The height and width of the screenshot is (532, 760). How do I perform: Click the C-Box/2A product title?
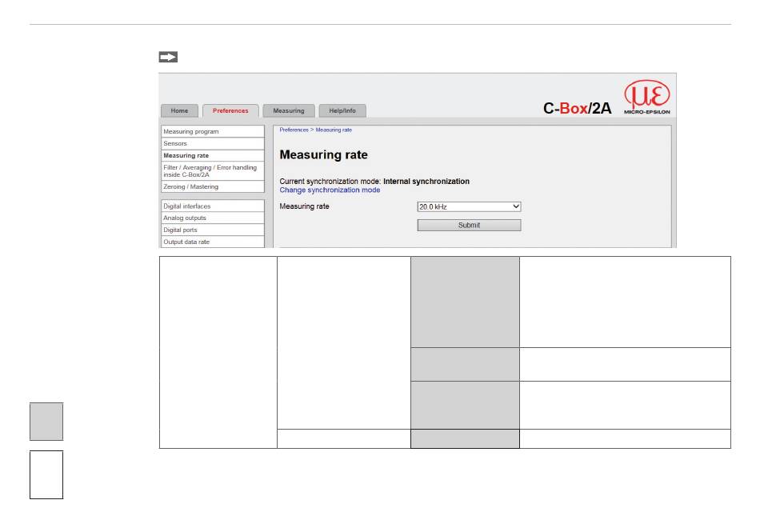[x=577, y=108]
